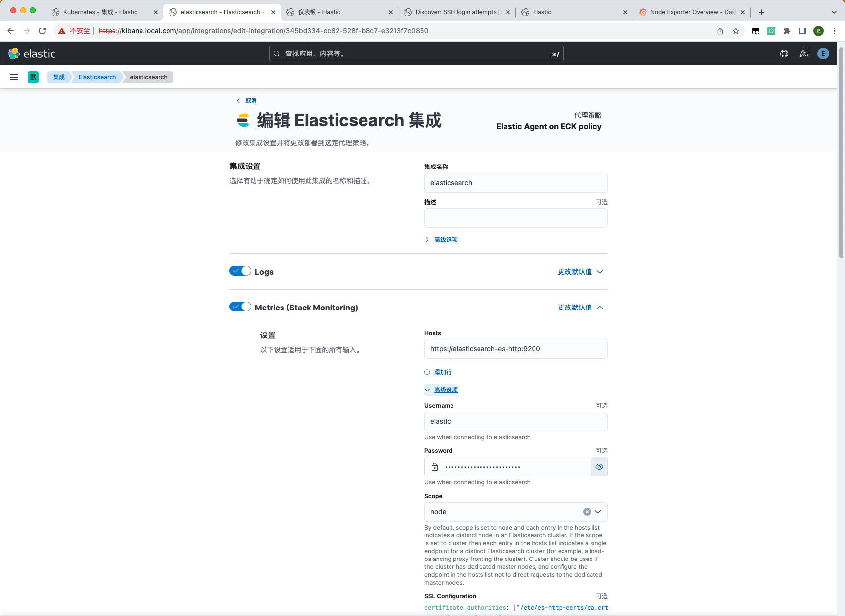Bookmark this page with the star
The image size is (845, 616).
click(x=736, y=31)
